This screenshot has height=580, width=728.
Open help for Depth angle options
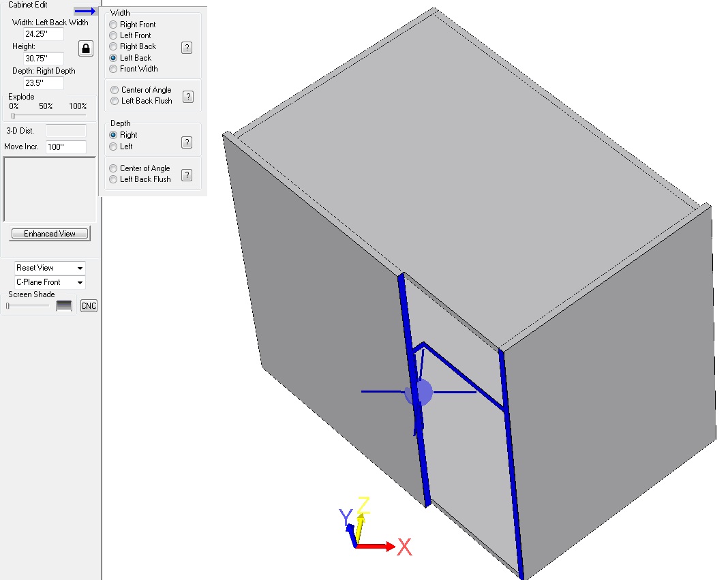coord(187,175)
